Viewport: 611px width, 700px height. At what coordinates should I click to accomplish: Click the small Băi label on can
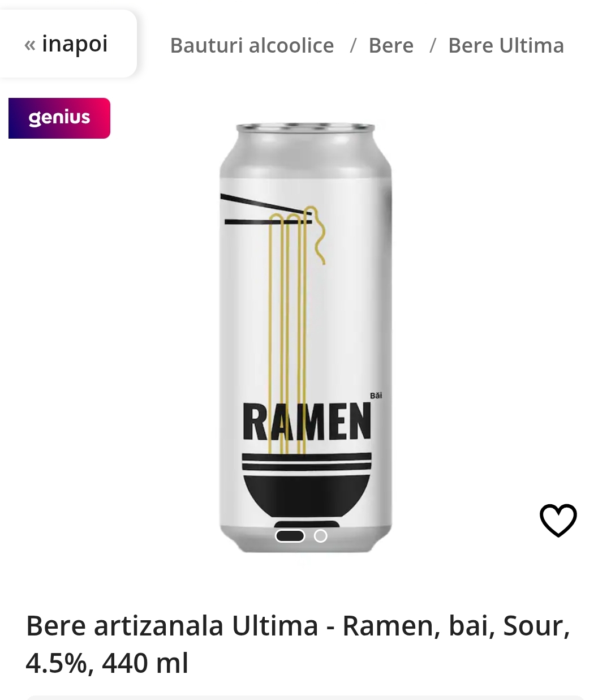(x=376, y=396)
